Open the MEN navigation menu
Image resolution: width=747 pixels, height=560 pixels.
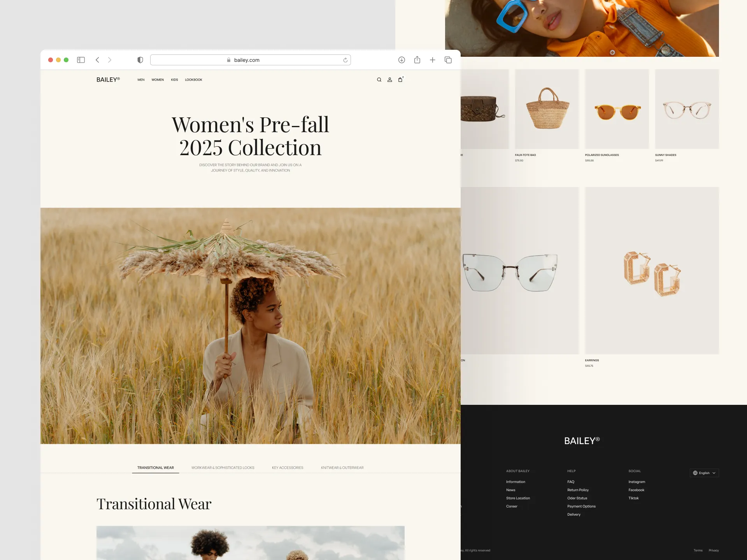pos(141,80)
